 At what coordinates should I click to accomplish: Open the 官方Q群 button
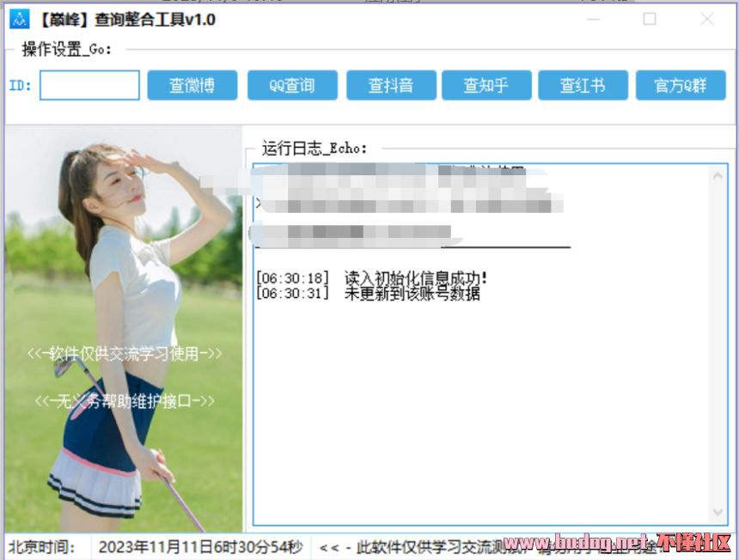pyautogui.click(x=681, y=85)
